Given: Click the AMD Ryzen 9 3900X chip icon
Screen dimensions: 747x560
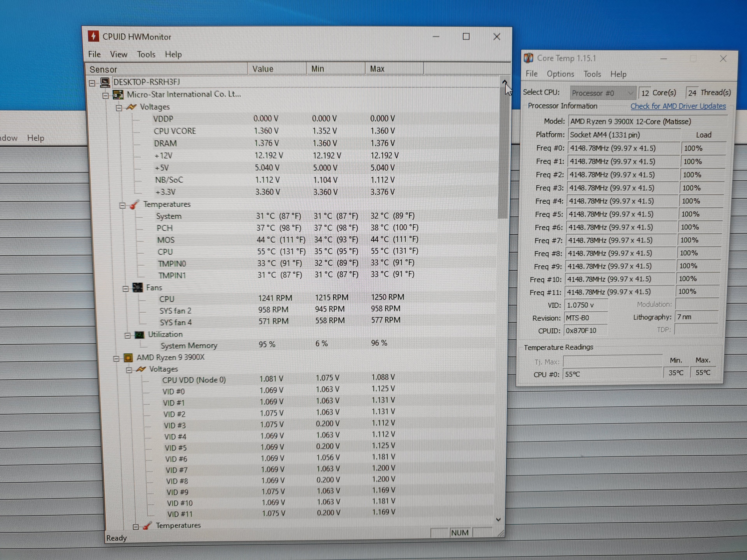Looking at the screenshot, I should pos(128,357).
